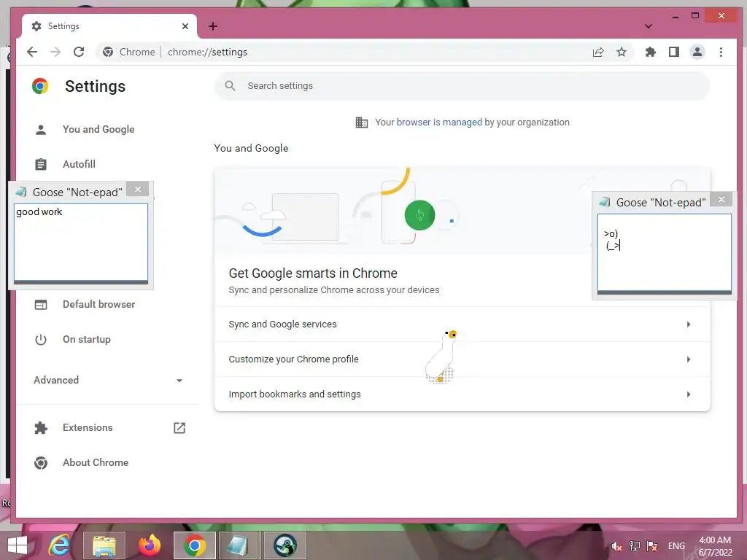747x560 pixels.
Task: Open the You and Google section in the sidebar
Action: 98,129
